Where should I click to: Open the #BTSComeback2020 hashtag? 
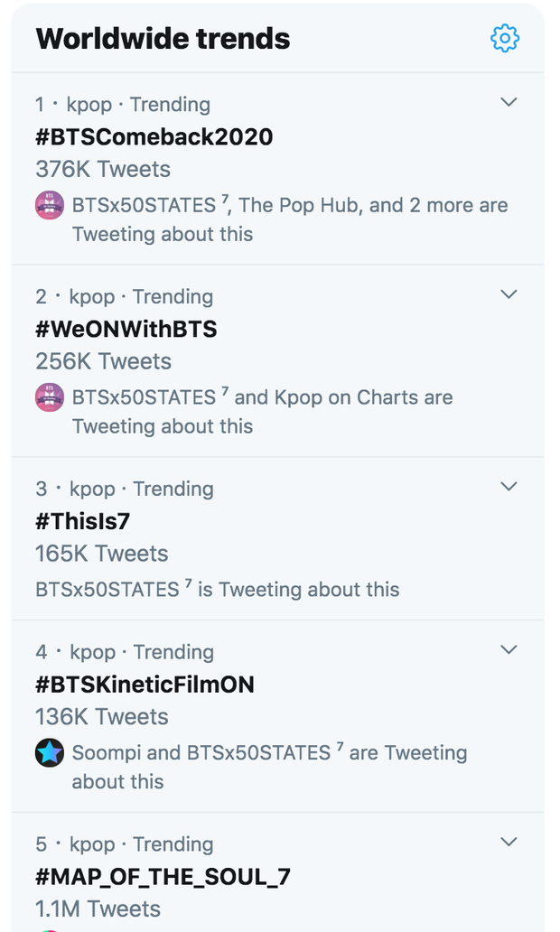[154, 136]
